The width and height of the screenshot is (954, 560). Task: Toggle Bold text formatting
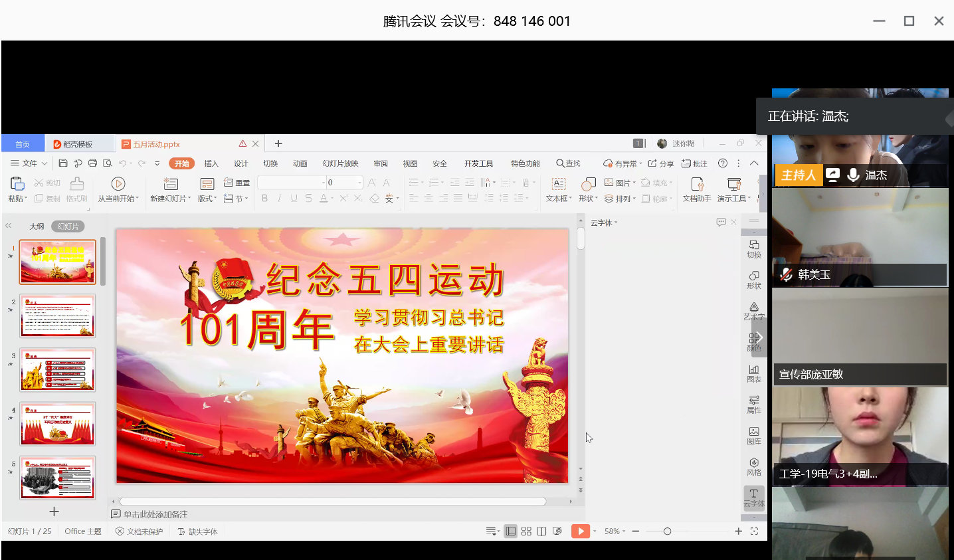pos(265,198)
